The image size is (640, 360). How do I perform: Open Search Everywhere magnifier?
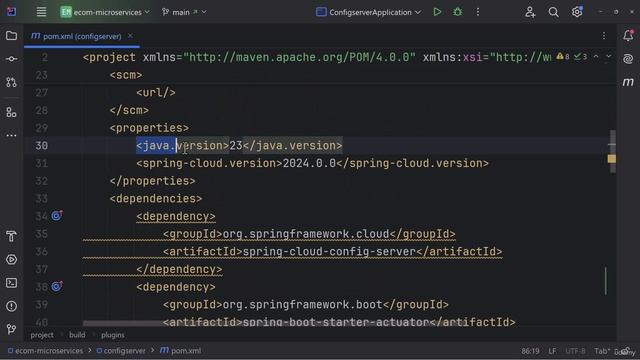[553, 12]
